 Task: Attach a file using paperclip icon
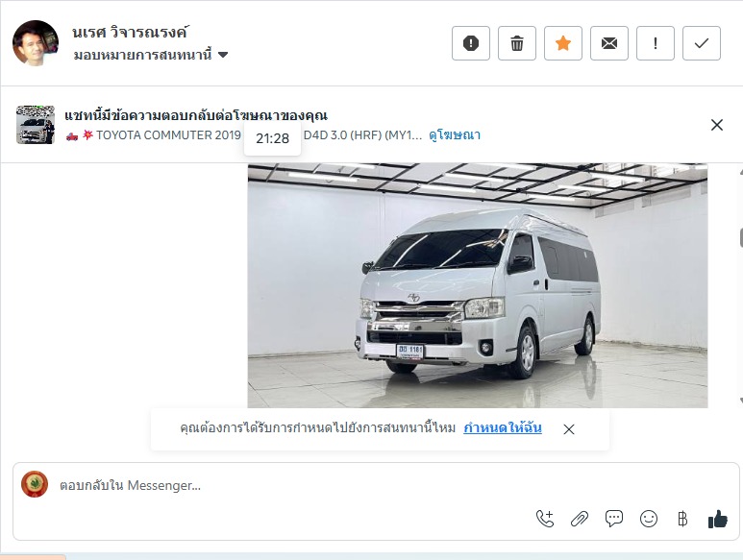click(580, 519)
